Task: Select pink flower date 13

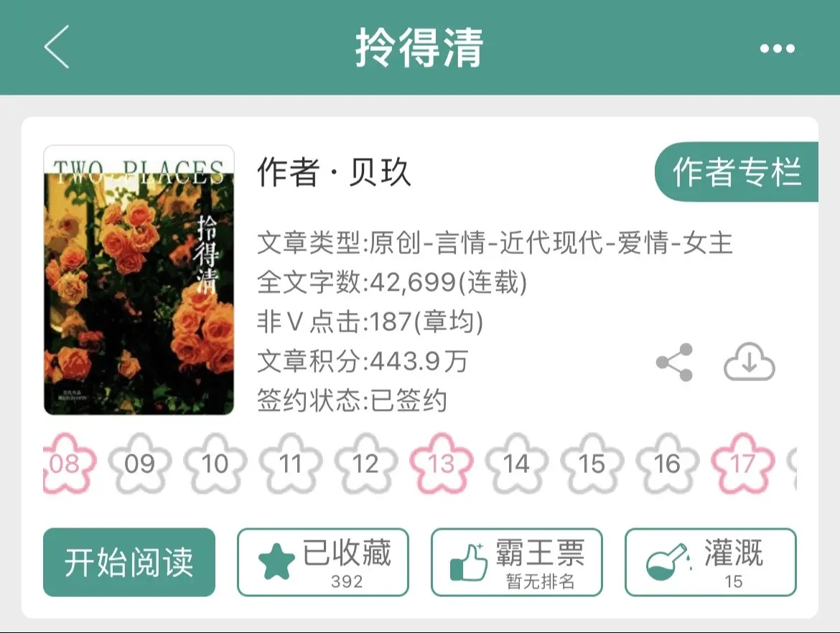Action: 442,463
